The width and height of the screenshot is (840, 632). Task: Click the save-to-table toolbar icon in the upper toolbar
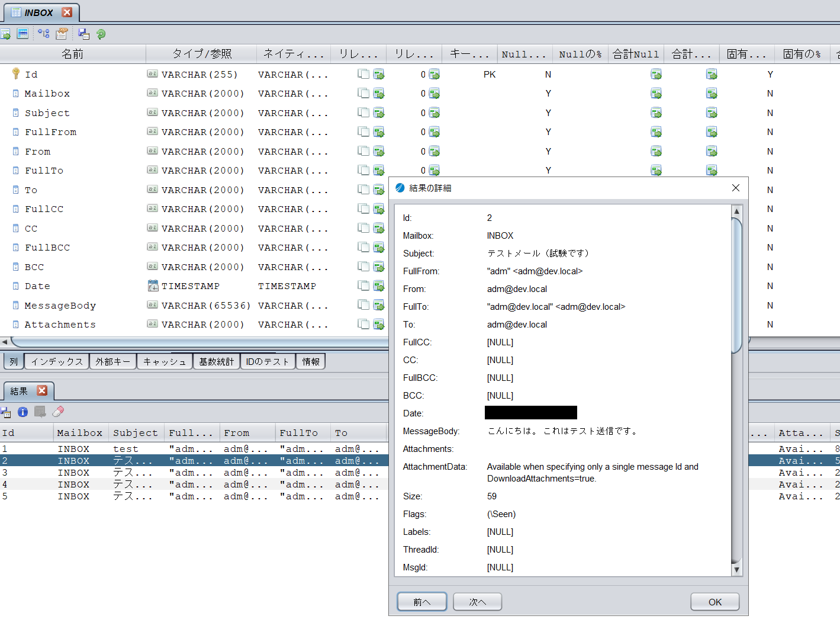(83, 34)
